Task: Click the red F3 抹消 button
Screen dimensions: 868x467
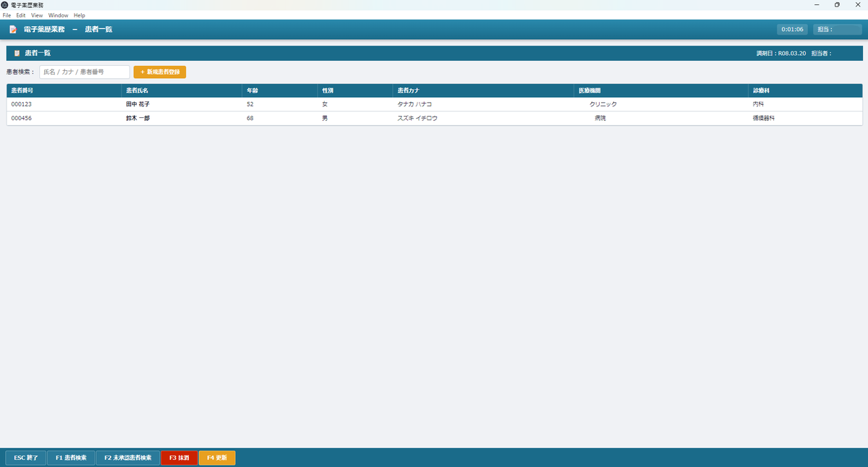Action: pyautogui.click(x=179, y=458)
